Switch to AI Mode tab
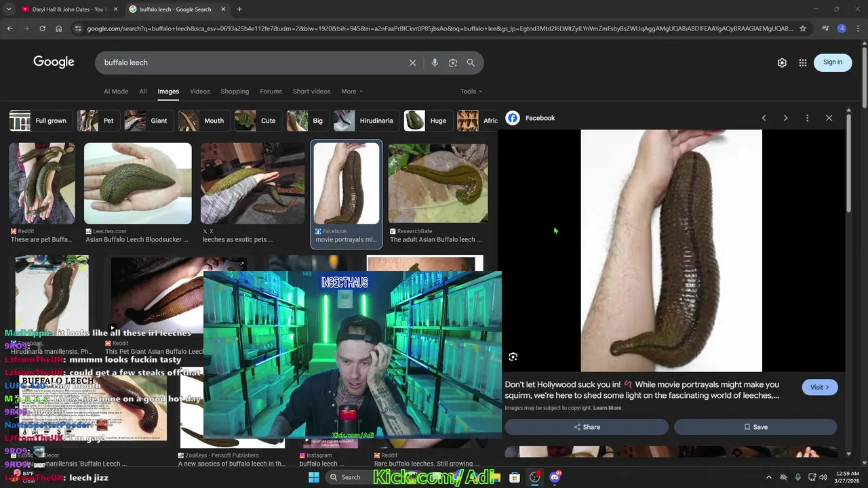 (x=116, y=91)
